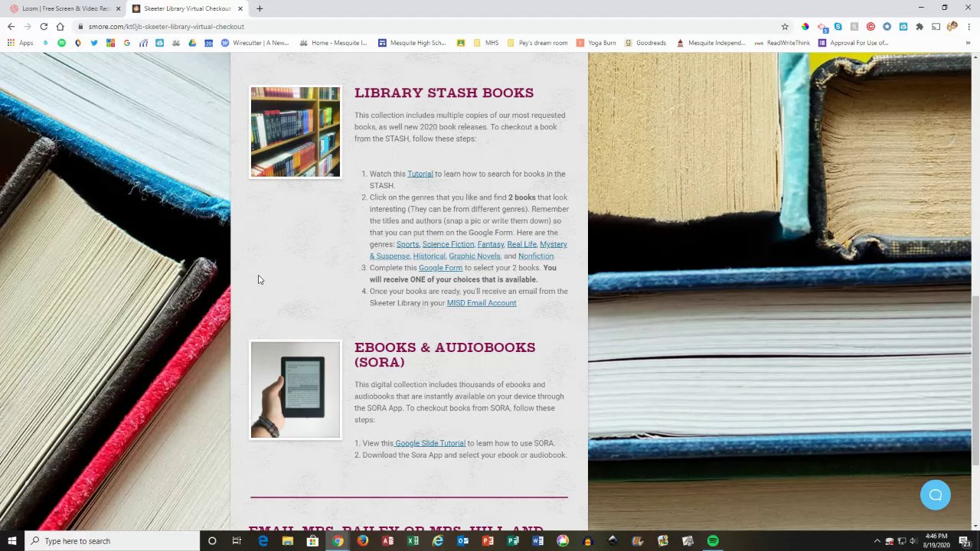This screenshot has width=980, height=551.
Task: Show more bookmarks via the chevron
Action: pyautogui.click(x=969, y=43)
